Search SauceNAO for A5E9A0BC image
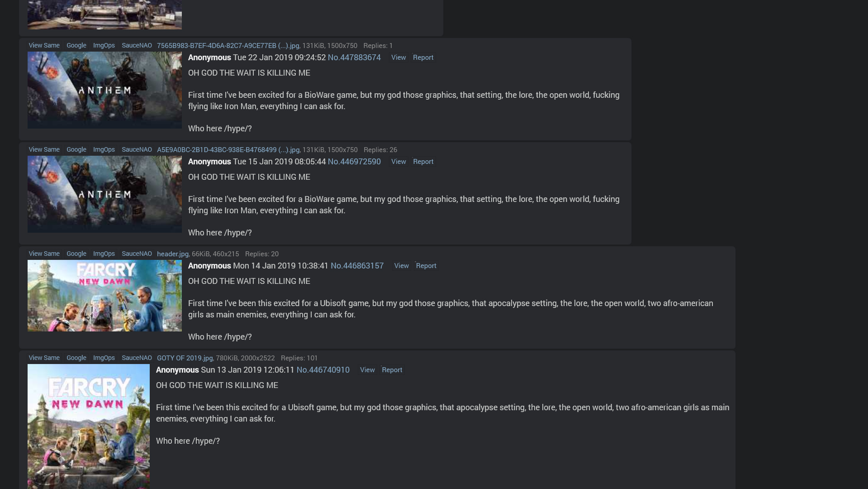The height and width of the screenshot is (489, 868). pyautogui.click(x=137, y=149)
